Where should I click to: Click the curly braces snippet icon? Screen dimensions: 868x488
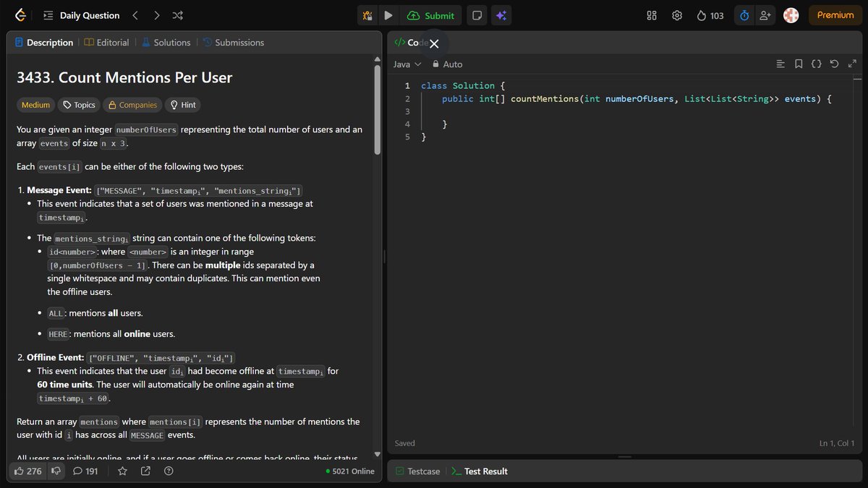(816, 64)
